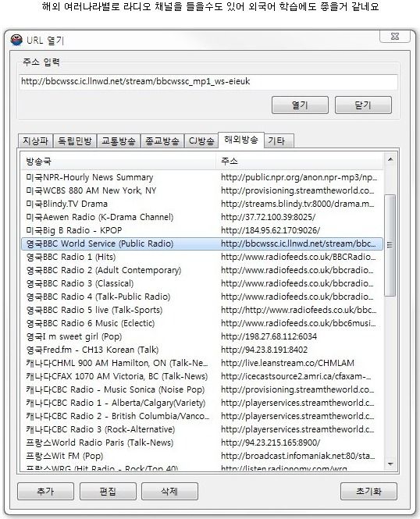Click the streams.blindy.tv:8000 address cell
The height and width of the screenshot is (519, 420).
tap(297, 204)
